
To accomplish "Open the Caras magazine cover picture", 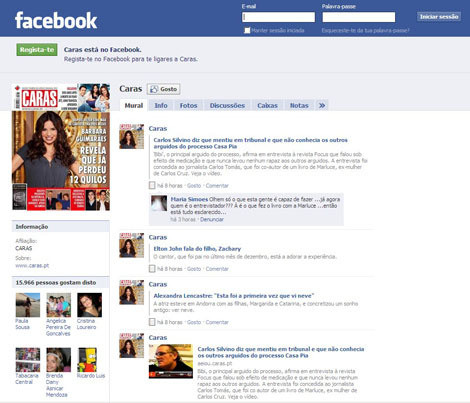I will (x=61, y=147).
